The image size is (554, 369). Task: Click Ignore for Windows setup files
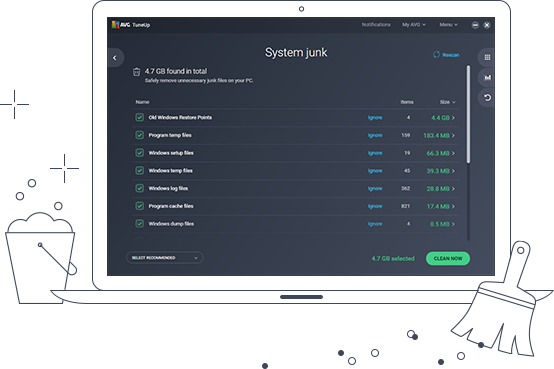pos(375,153)
